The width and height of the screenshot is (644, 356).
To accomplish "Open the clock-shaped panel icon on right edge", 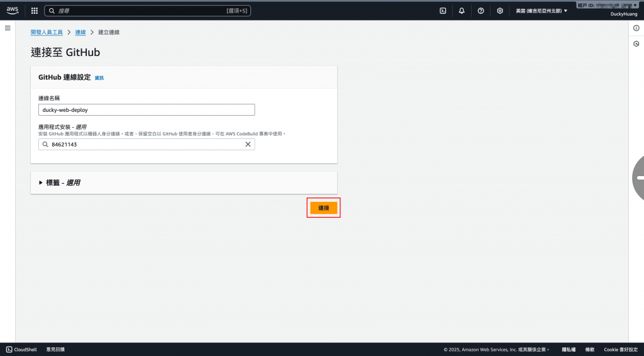I will click(x=636, y=43).
